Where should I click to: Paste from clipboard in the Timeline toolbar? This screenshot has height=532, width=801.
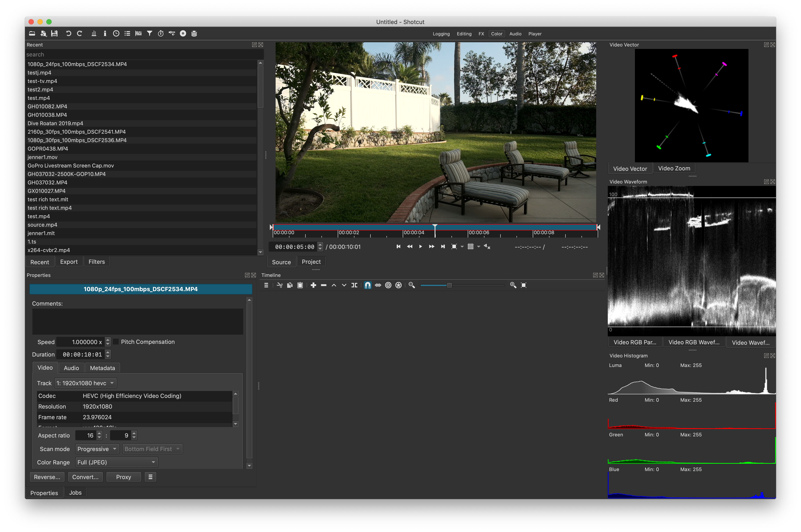tap(300, 285)
